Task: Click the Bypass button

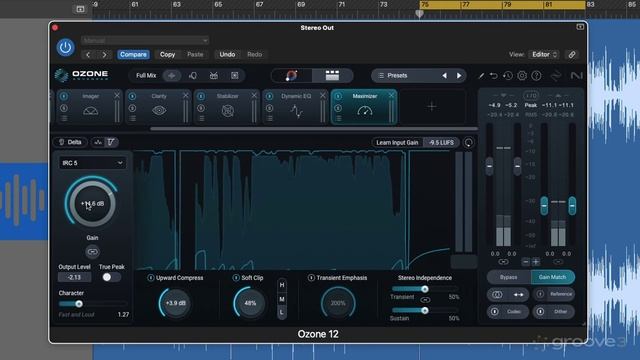Action: 509,277
